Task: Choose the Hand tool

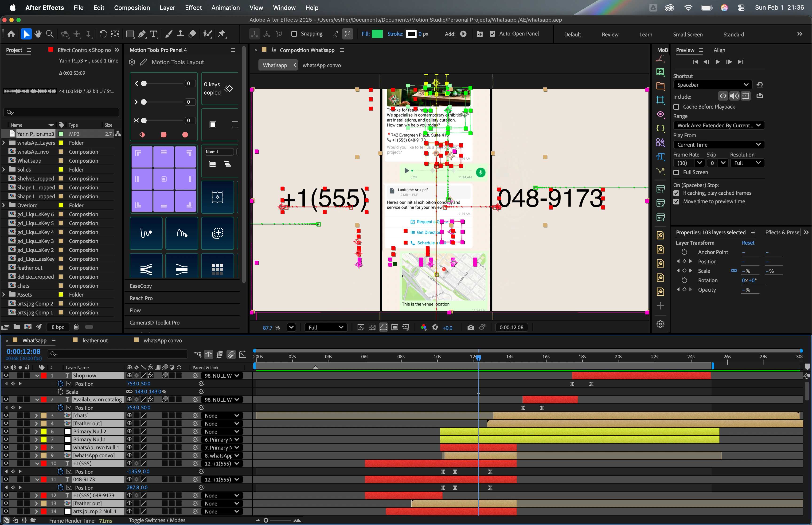Action: (38, 34)
